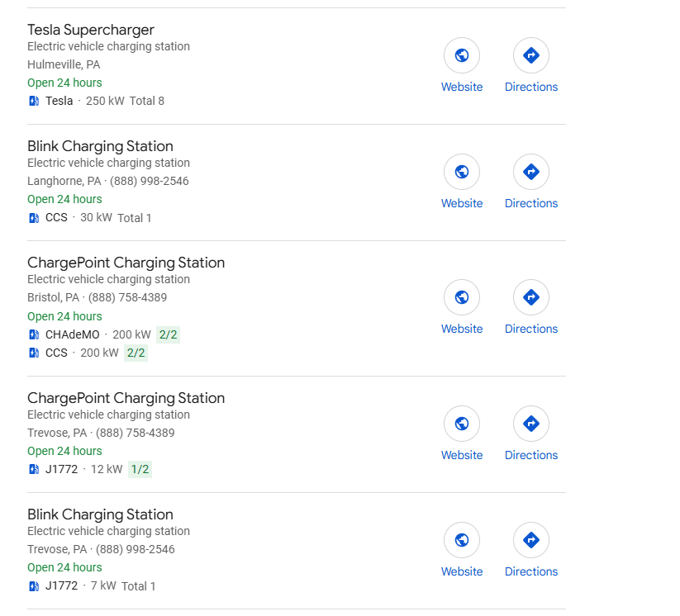Click the CHAdeMO 2/2 availability badge
The image size is (680, 616).
coord(168,334)
